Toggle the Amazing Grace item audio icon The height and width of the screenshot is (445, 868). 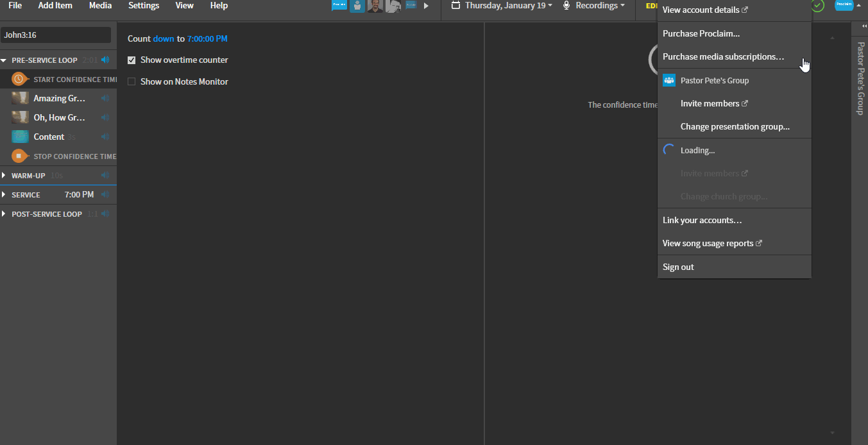105,98
